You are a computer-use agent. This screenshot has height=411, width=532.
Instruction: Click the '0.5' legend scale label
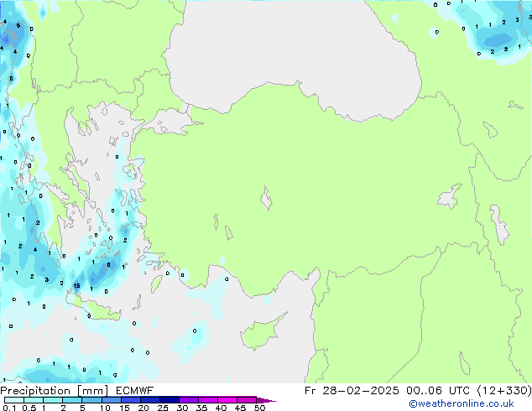[x=29, y=408]
